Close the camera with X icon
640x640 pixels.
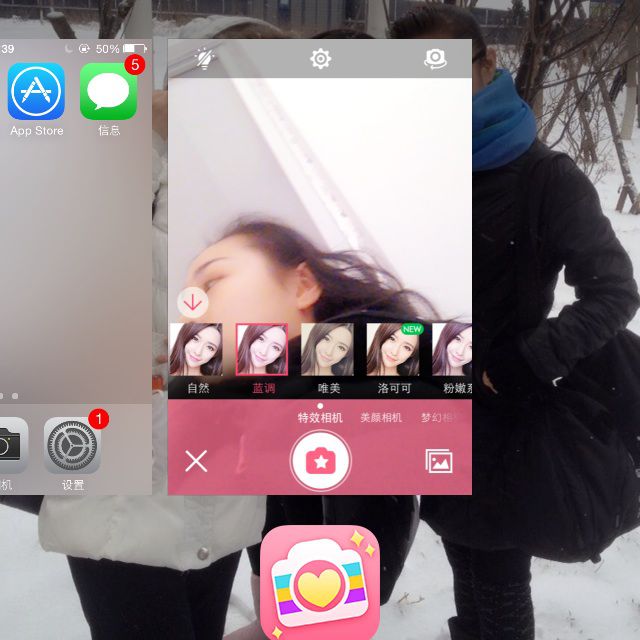point(196,461)
